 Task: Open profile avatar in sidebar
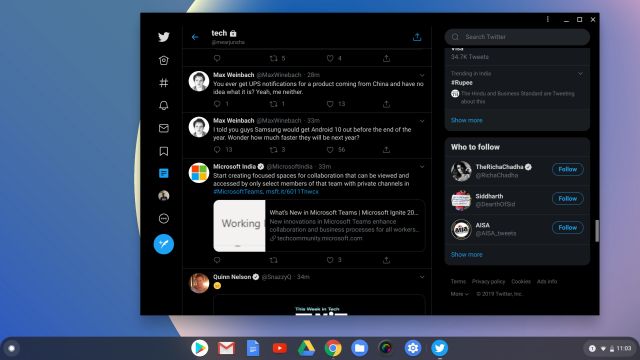click(164, 196)
